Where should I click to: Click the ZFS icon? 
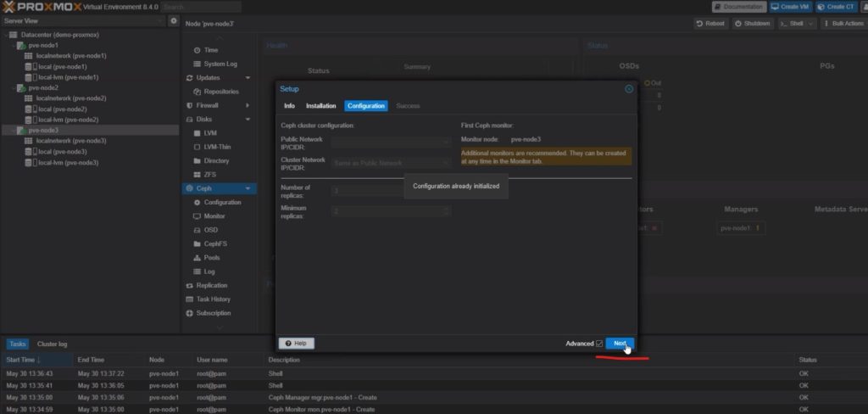[197, 175]
